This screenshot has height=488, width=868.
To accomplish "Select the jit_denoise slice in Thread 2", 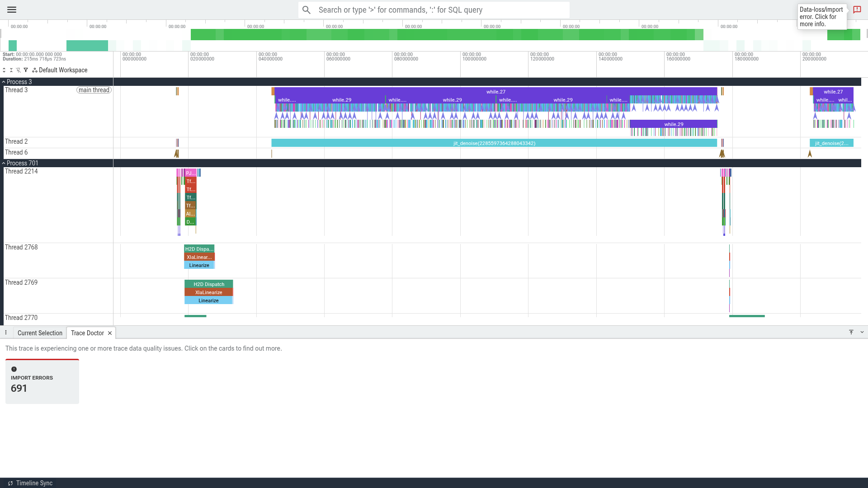I will (x=494, y=143).
